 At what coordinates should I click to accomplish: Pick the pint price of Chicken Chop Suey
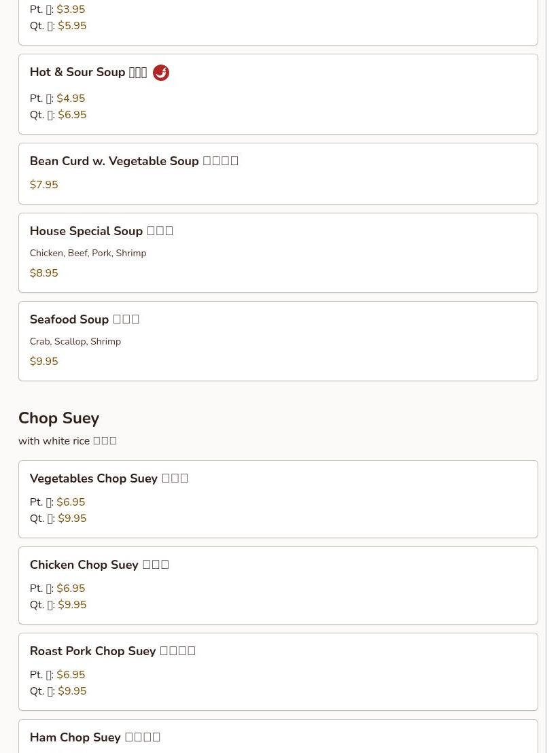click(x=71, y=589)
